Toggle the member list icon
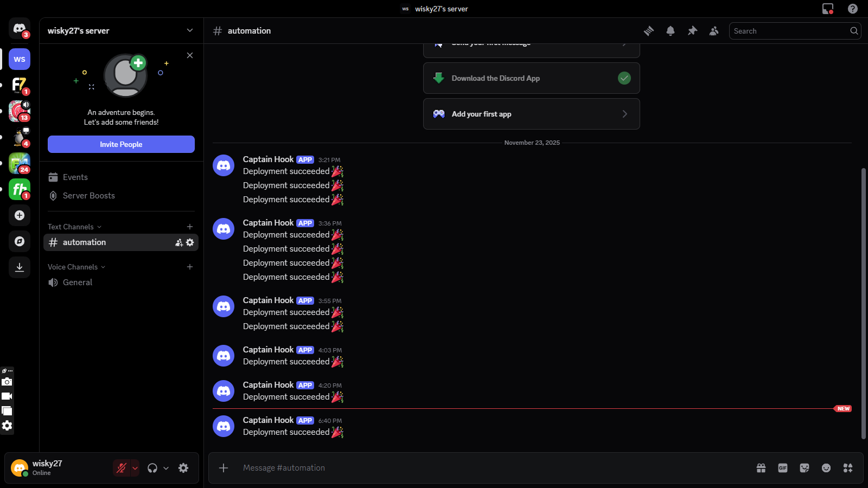This screenshot has width=868, height=488. tap(714, 31)
